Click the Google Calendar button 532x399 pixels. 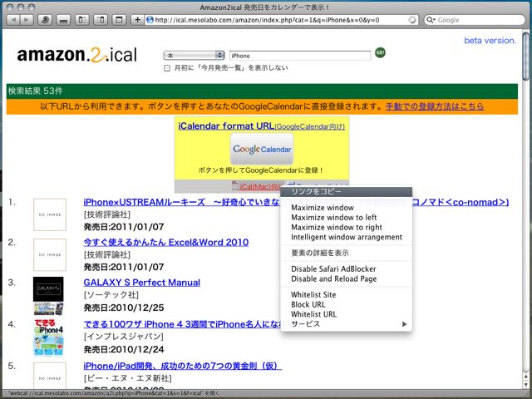tap(262, 149)
